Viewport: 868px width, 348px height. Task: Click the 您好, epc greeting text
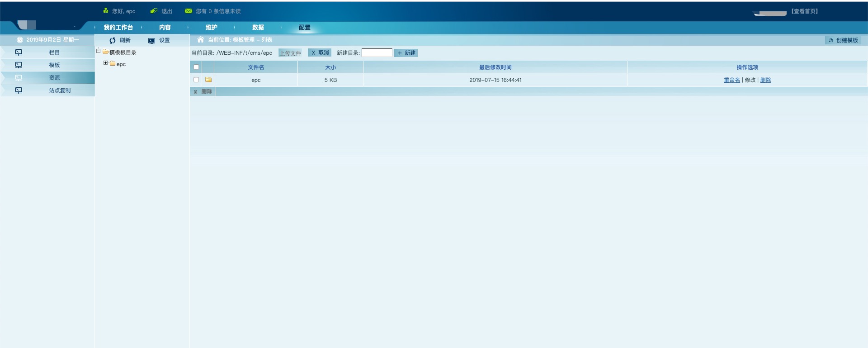point(124,11)
